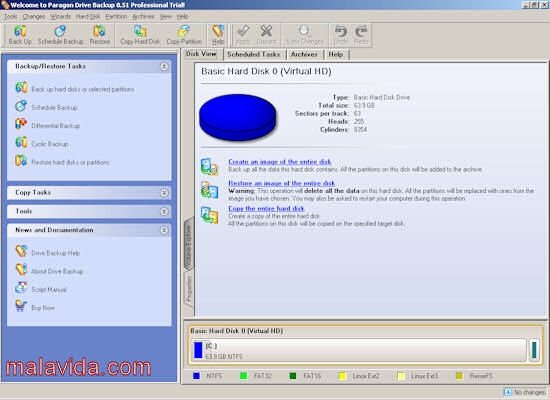The image size is (550, 400).
Task: Click the Total size 63.9 GB value
Action: 364,105
